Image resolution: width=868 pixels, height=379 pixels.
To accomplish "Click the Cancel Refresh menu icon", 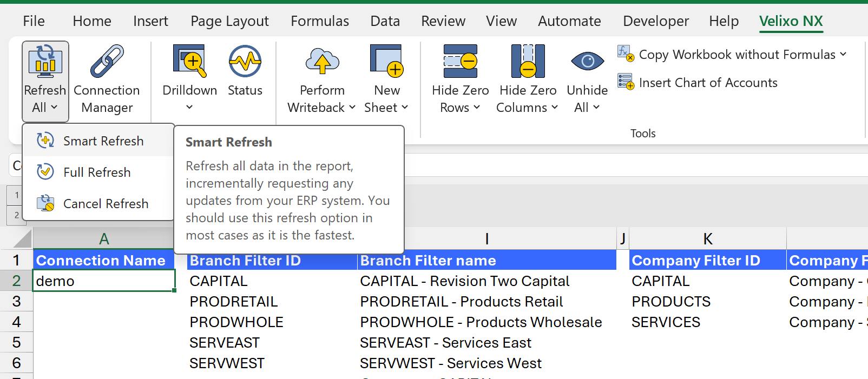I will 45,203.
